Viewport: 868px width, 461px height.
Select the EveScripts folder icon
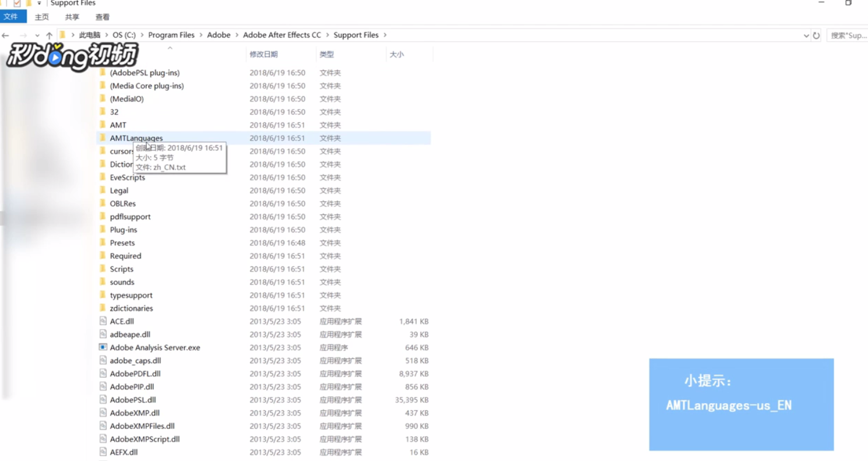point(103,177)
